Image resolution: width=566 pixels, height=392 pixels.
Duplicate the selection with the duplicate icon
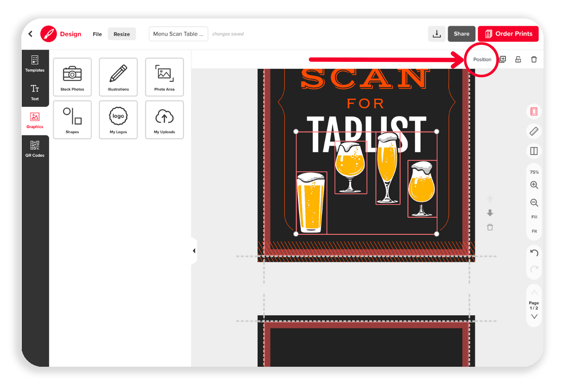point(502,59)
